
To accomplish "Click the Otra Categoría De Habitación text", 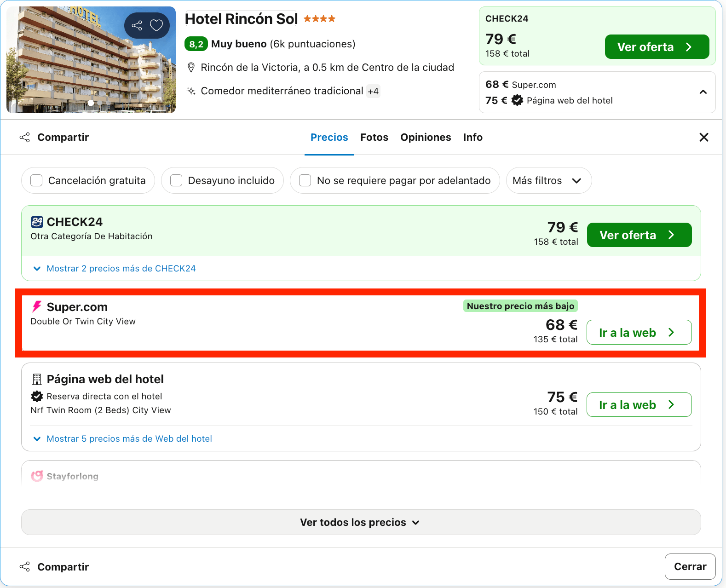I will pyautogui.click(x=92, y=236).
